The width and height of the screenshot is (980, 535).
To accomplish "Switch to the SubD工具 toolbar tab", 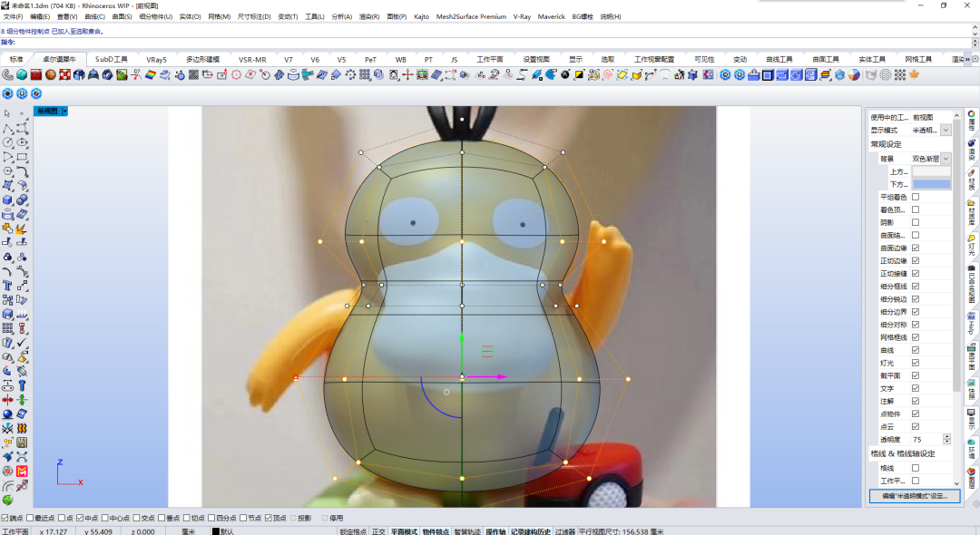I will [112, 59].
